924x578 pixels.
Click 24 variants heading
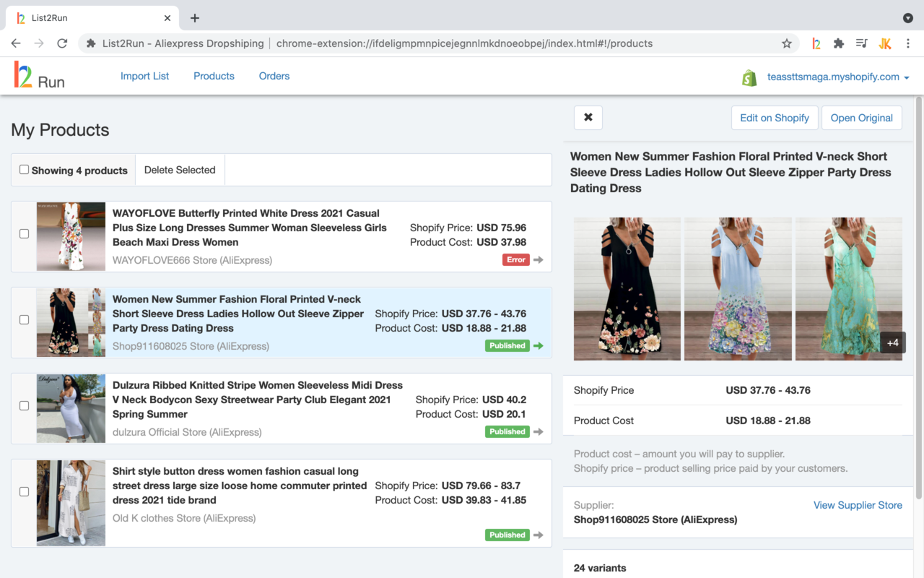pos(600,568)
